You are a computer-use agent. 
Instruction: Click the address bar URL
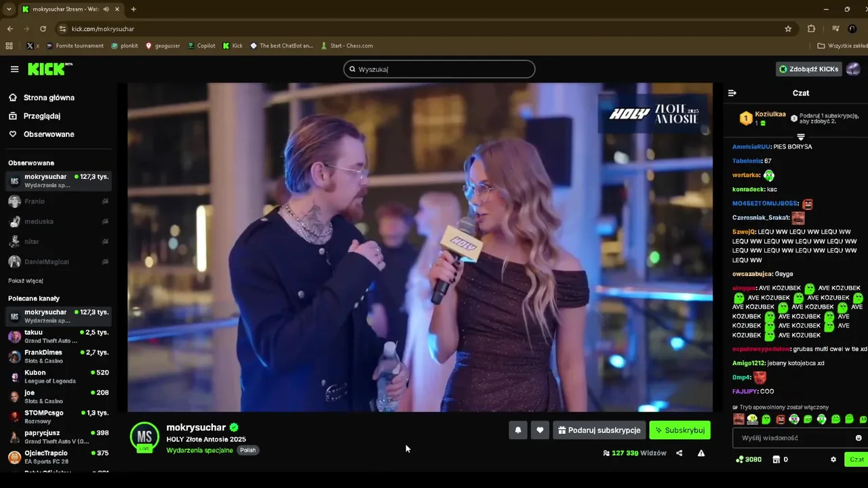pos(103,29)
